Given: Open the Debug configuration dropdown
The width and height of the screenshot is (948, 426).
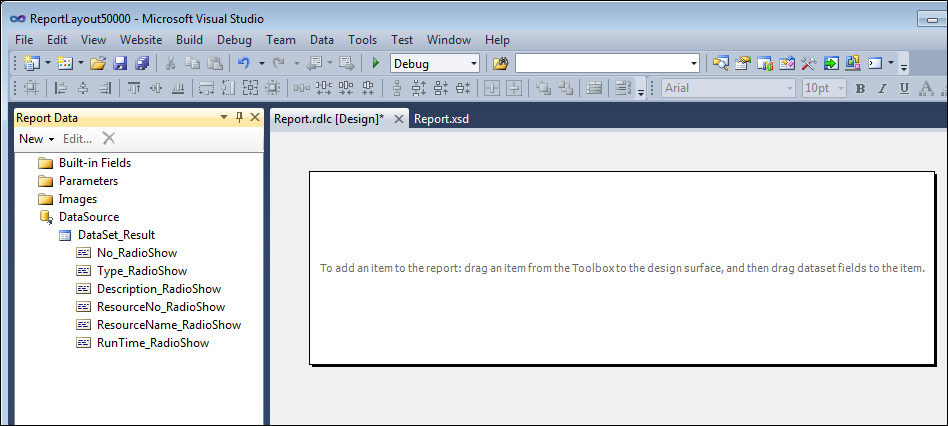Looking at the screenshot, I should click(473, 63).
